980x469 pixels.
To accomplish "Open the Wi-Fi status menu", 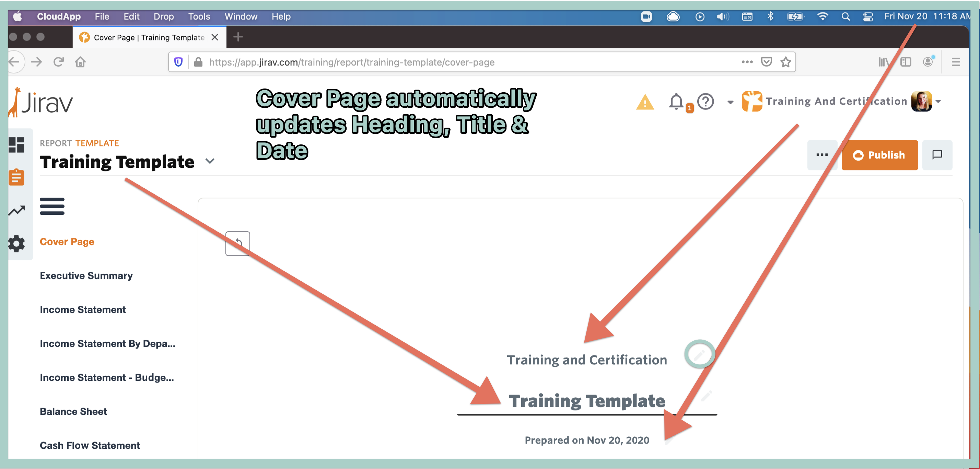I will point(822,16).
